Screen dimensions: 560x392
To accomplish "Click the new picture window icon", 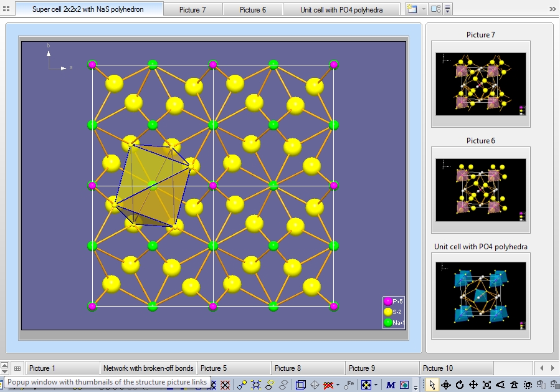I will click(412, 9).
